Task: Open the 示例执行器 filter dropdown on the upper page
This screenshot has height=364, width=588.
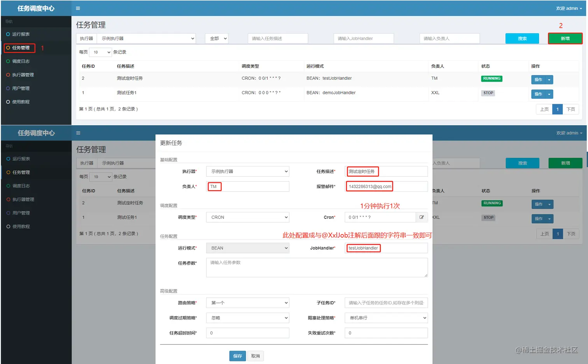Action: point(146,38)
